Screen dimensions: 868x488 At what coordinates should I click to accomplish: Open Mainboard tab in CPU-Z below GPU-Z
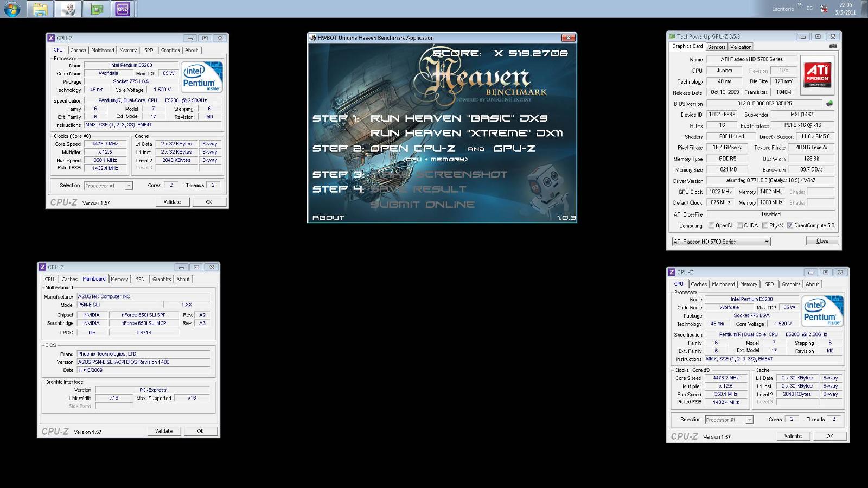(x=723, y=284)
